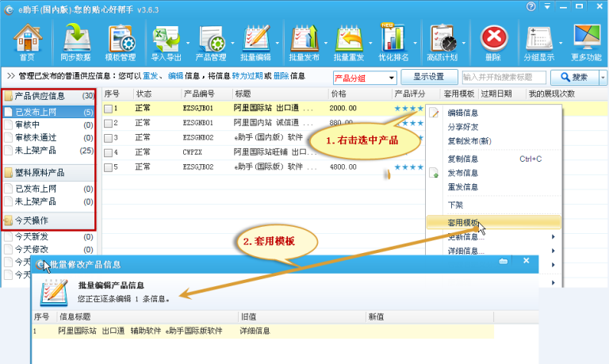Open the 优化排名 dropdown arrow
609x364 pixels.
[416, 43]
